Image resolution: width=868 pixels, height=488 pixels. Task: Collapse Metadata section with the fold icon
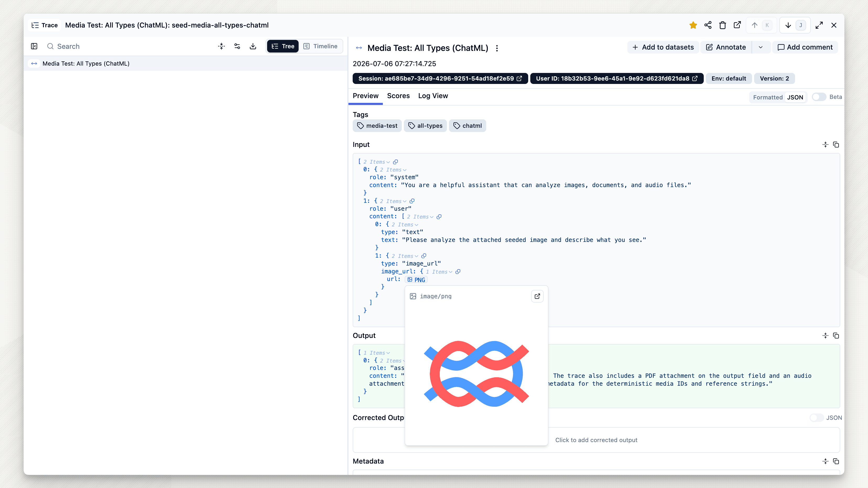click(825, 462)
